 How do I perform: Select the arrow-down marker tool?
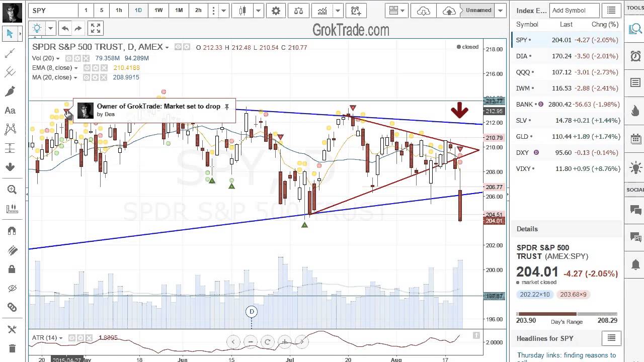10,167
